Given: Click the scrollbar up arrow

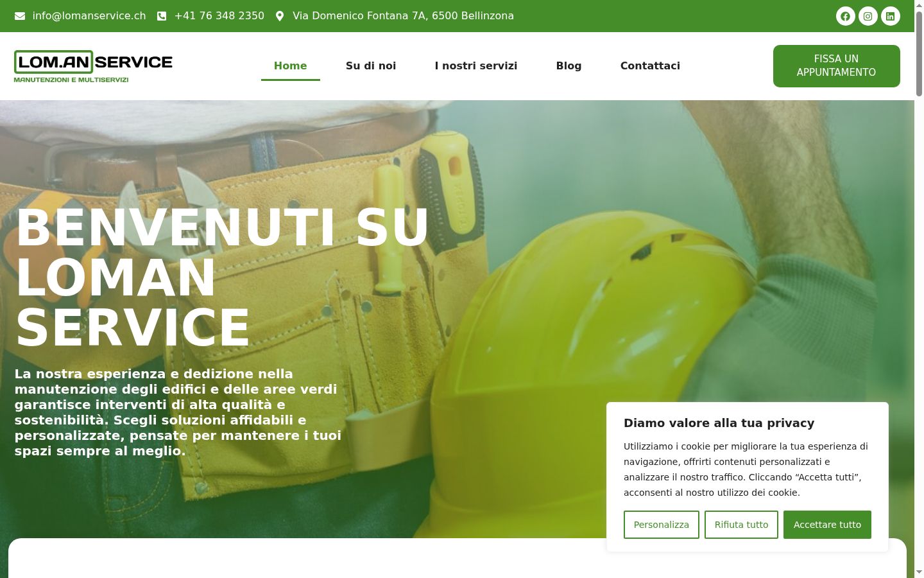Looking at the screenshot, I should tap(919, 5).
